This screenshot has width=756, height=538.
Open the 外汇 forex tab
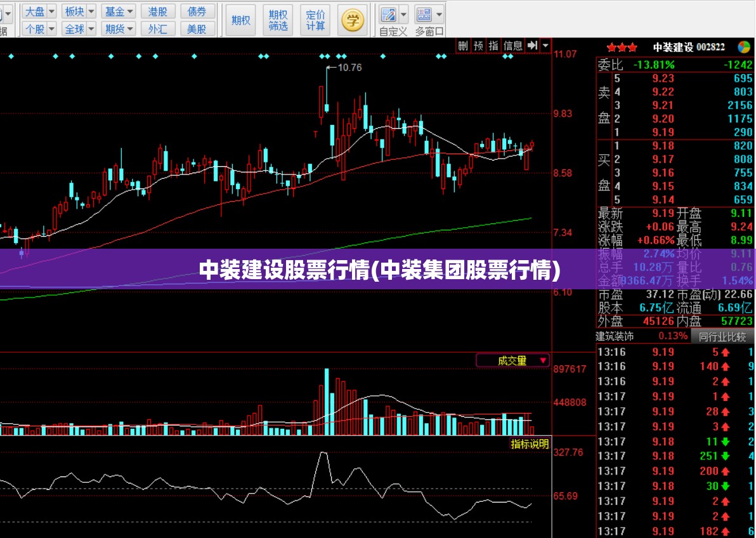pos(158,29)
